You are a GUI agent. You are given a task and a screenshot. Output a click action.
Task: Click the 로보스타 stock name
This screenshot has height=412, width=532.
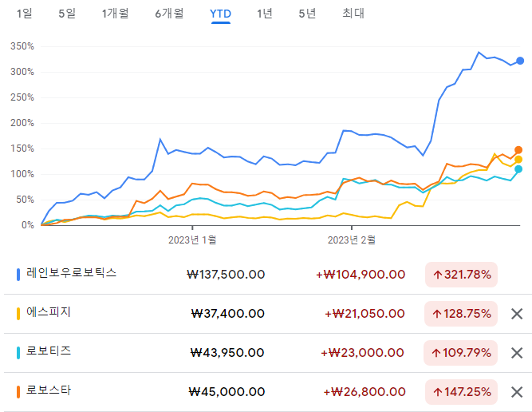pyautogui.click(x=49, y=390)
